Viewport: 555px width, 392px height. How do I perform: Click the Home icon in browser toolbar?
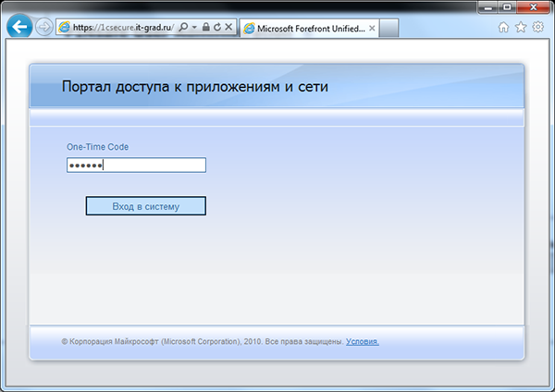[503, 27]
